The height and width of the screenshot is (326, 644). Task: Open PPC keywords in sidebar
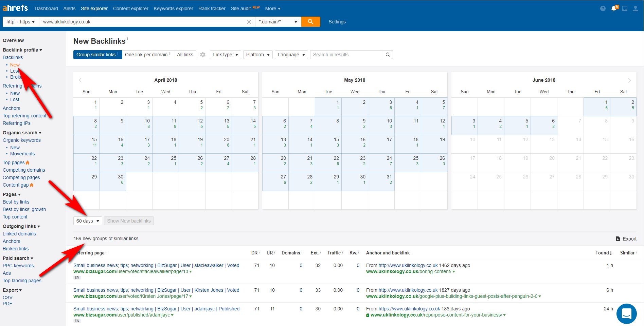18,266
